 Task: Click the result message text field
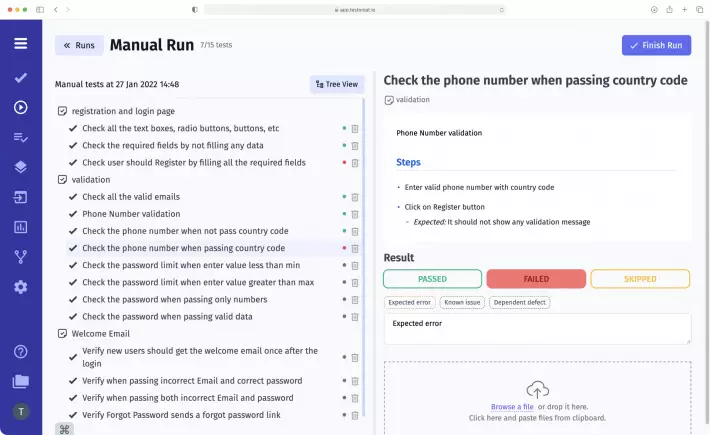(537, 329)
